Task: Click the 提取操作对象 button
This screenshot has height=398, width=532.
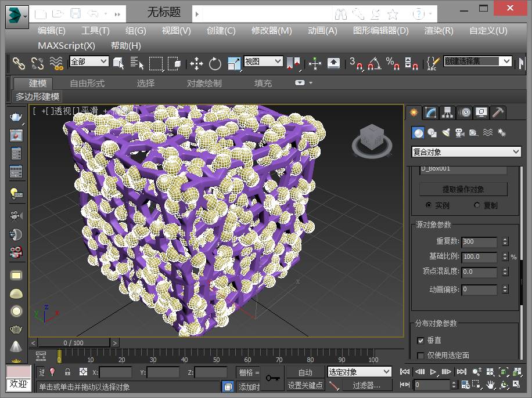Action: [463, 189]
